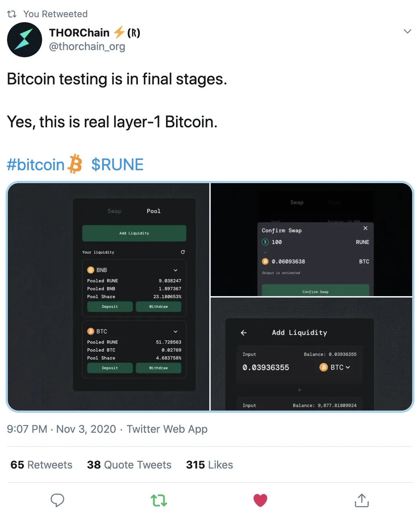Open the tweet options chevron menu
The width and height of the screenshot is (420, 515).
click(x=408, y=31)
